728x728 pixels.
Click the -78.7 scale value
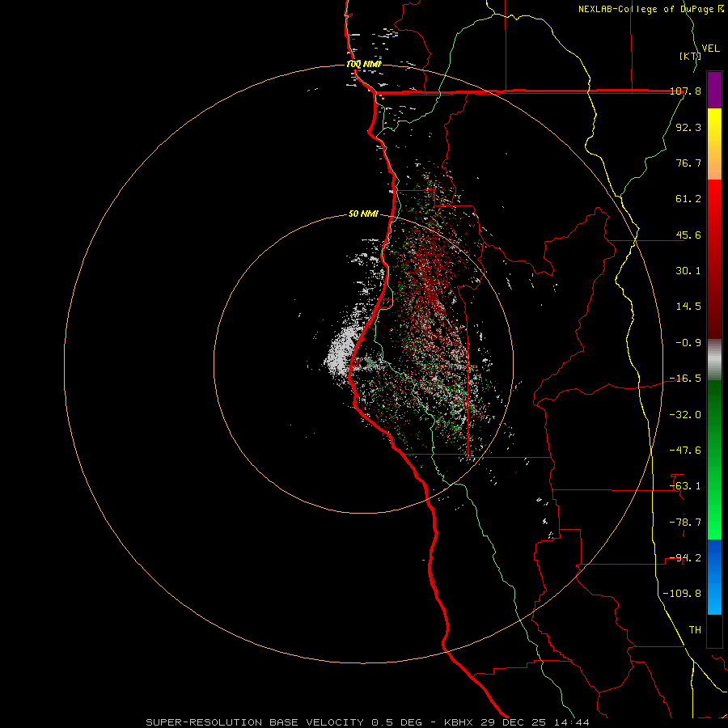[x=685, y=523]
